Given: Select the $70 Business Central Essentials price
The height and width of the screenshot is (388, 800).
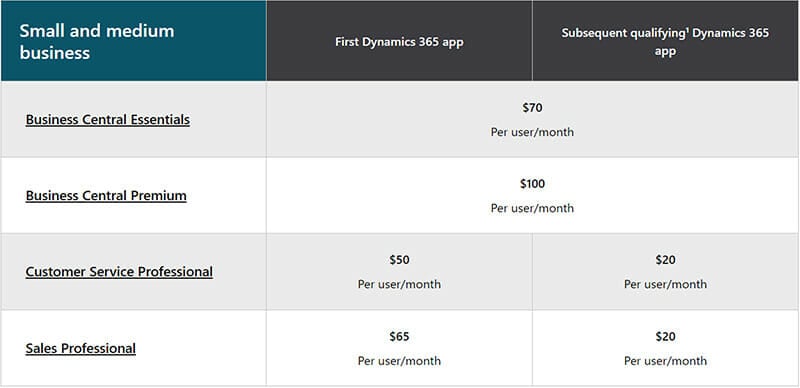Looking at the screenshot, I should pyautogui.click(x=532, y=108).
